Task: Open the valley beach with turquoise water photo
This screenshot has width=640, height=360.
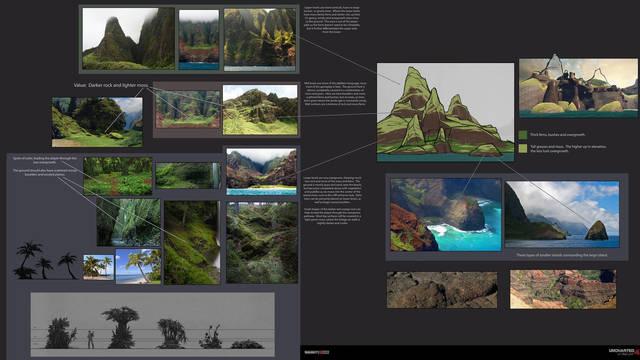Action: click(261, 171)
